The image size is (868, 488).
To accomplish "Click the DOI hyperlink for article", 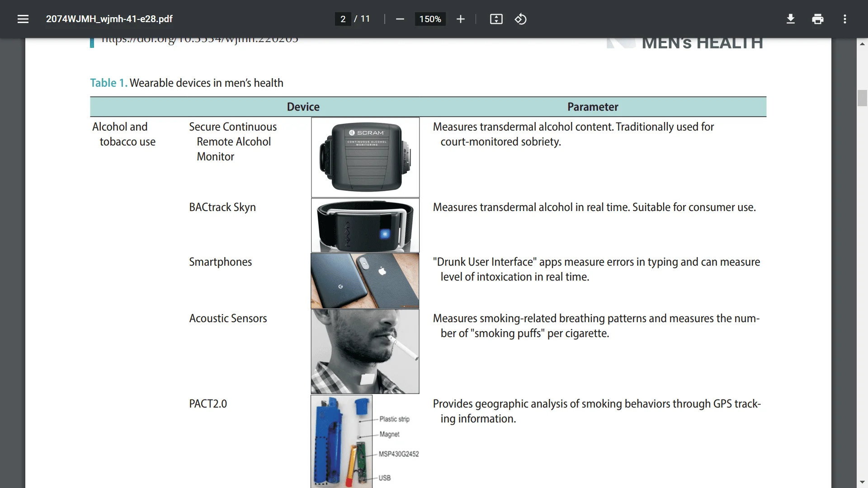I will click(200, 39).
